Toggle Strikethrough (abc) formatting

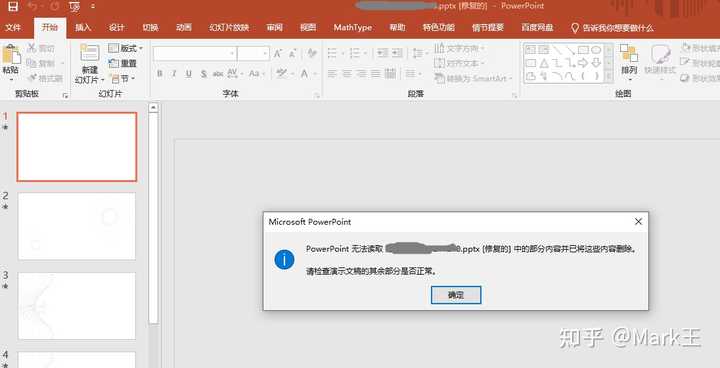(218, 74)
